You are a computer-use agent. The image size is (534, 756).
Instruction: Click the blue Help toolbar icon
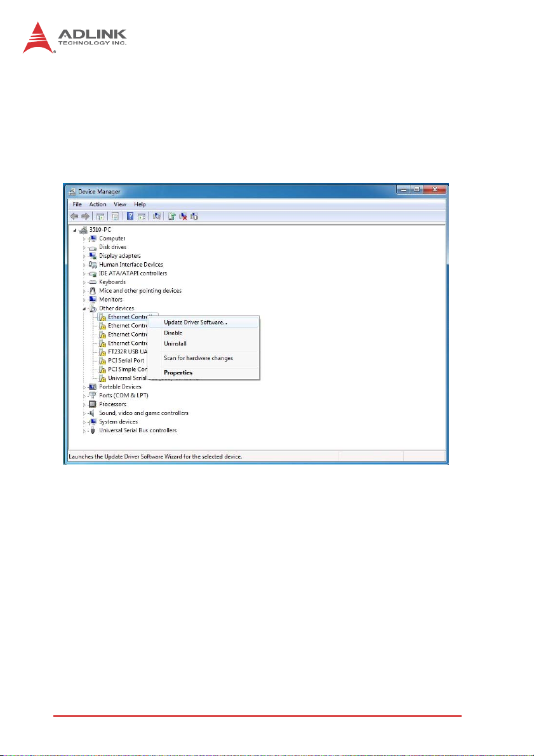[130, 216]
